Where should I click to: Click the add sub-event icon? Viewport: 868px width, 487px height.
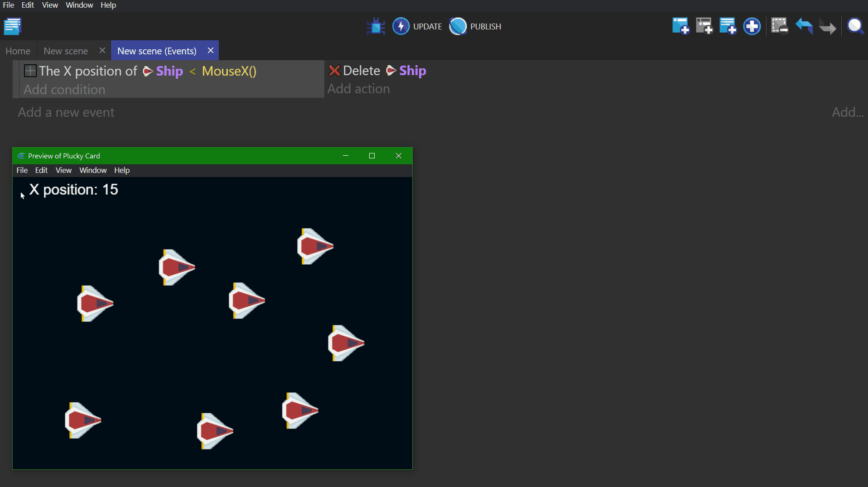(x=704, y=26)
